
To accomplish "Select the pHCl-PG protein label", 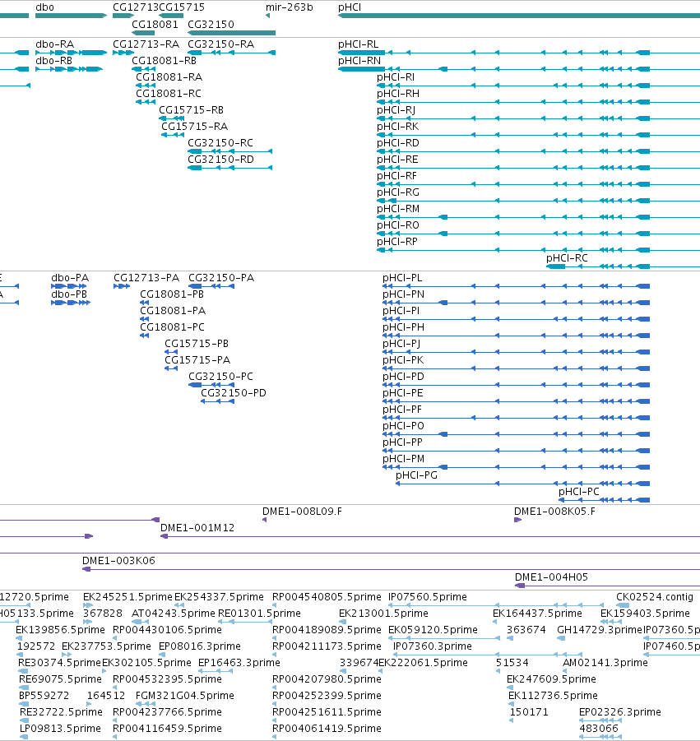I will pyautogui.click(x=416, y=475).
